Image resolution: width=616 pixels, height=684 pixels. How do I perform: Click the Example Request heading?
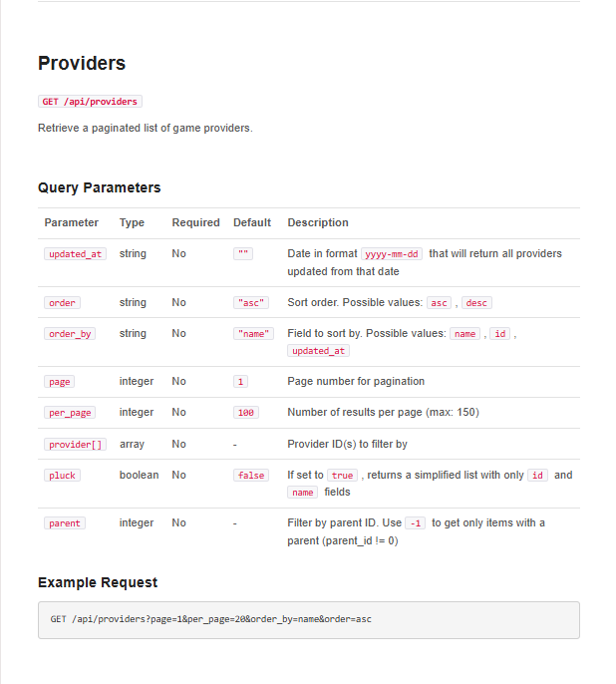[98, 582]
